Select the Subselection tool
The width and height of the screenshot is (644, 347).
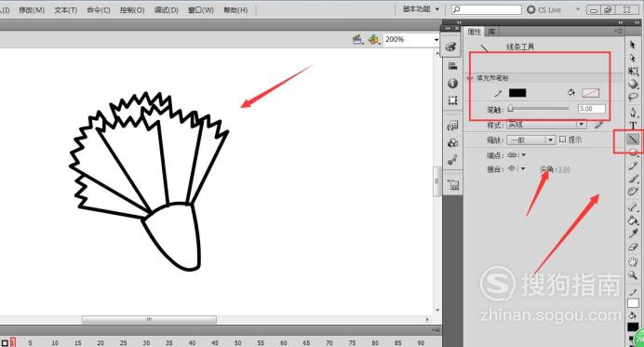coord(633,58)
